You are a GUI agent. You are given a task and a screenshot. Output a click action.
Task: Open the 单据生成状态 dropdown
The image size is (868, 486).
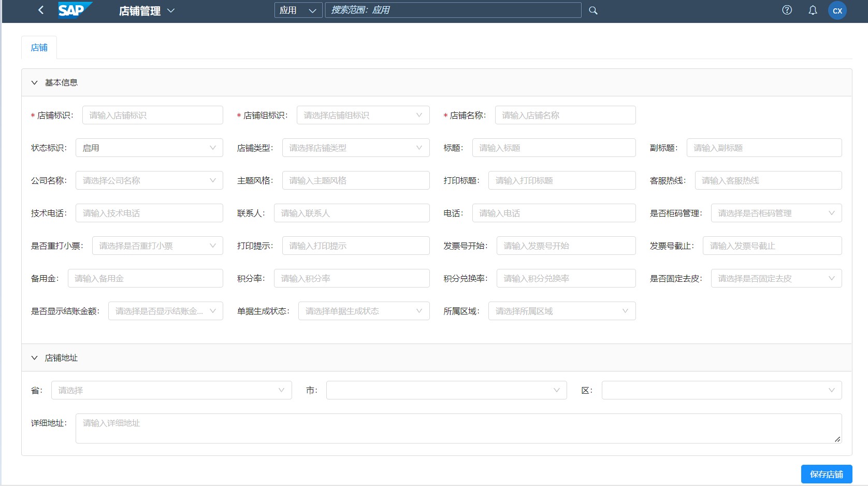pos(364,311)
